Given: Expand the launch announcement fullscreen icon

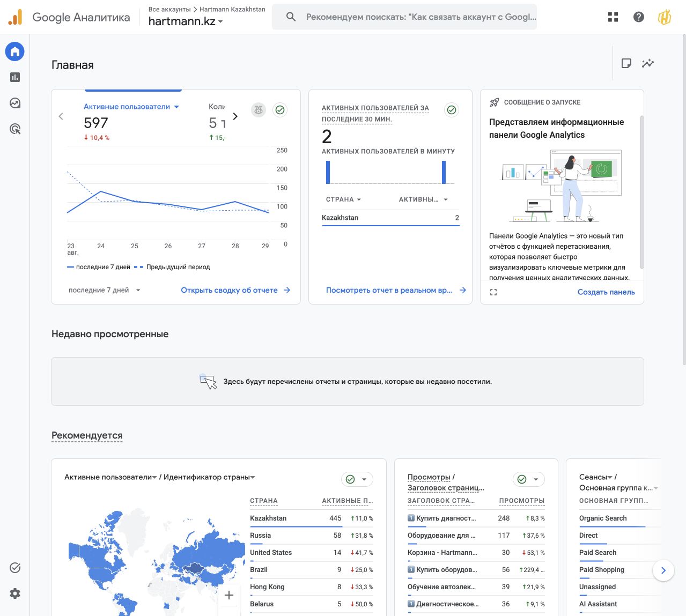Looking at the screenshot, I should pos(493,292).
